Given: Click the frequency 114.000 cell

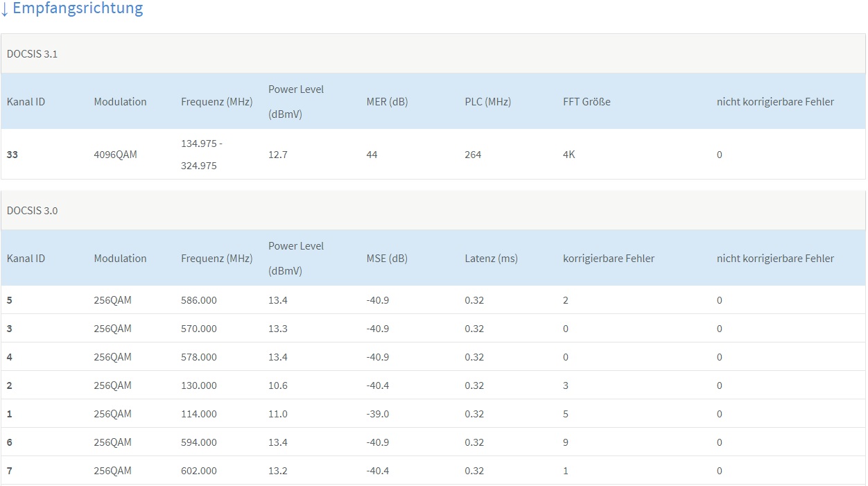Looking at the screenshot, I should click(199, 414).
